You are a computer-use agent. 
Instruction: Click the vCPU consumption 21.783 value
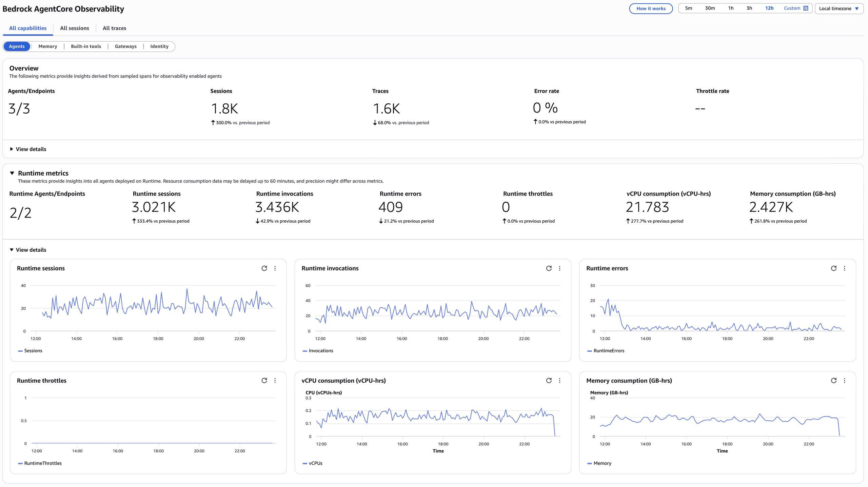coord(647,207)
